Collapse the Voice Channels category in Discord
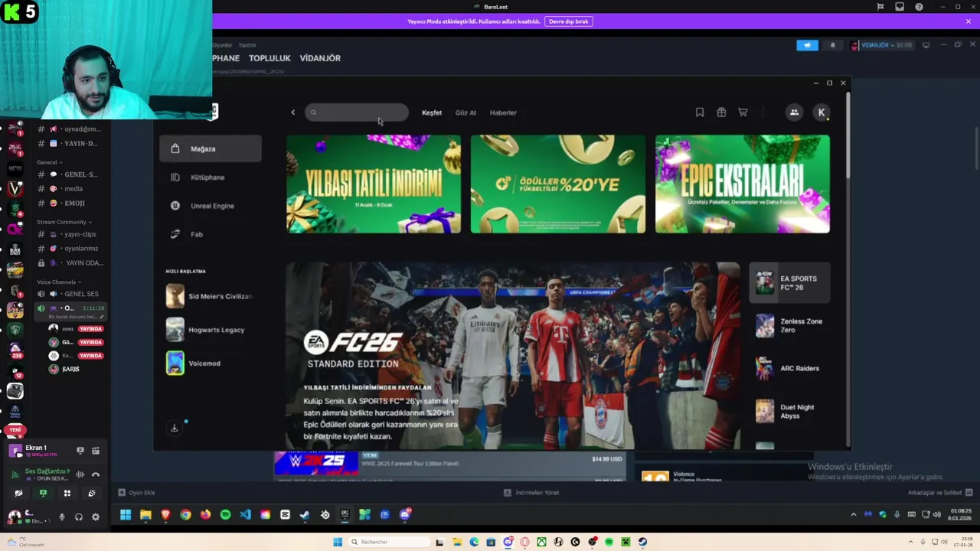 tap(59, 282)
